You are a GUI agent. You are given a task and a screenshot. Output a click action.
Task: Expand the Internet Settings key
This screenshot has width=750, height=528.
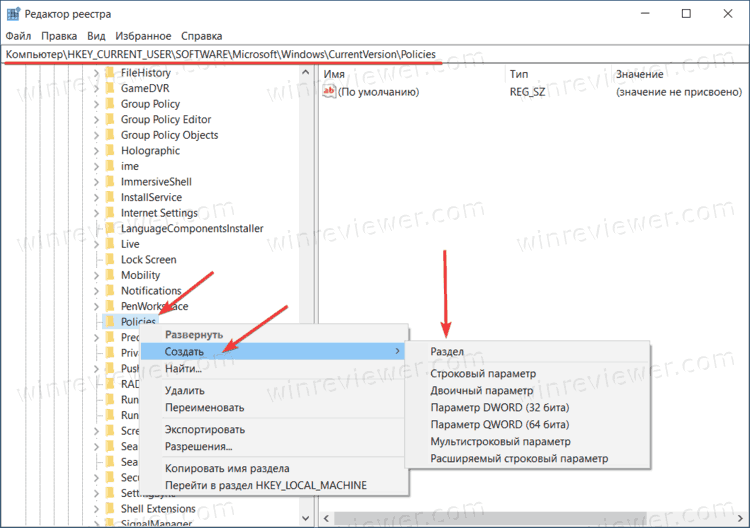coord(96,213)
